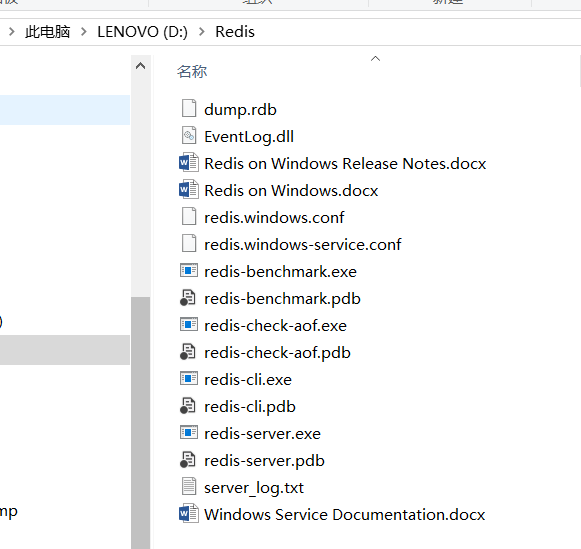This screenshot has width=581, height=549.
Task: Click the redis-check-aof.exe application icon
Action: (189, 325)
